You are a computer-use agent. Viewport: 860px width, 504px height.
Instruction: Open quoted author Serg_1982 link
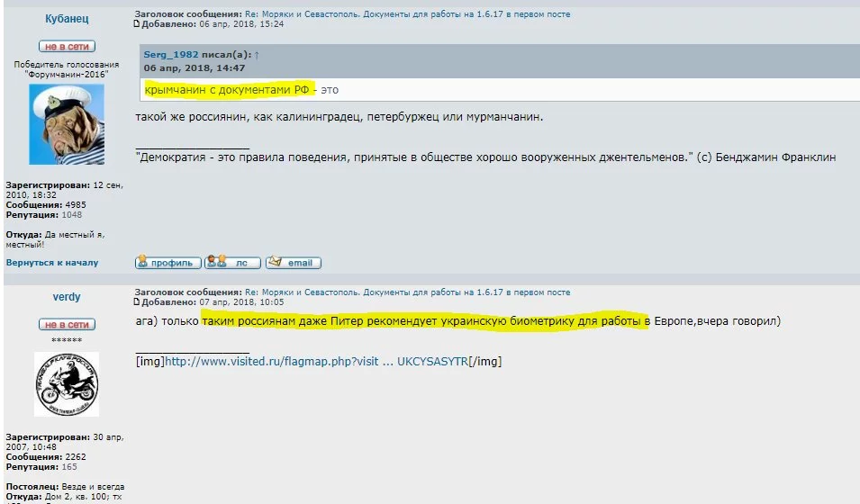coord(170,54)
